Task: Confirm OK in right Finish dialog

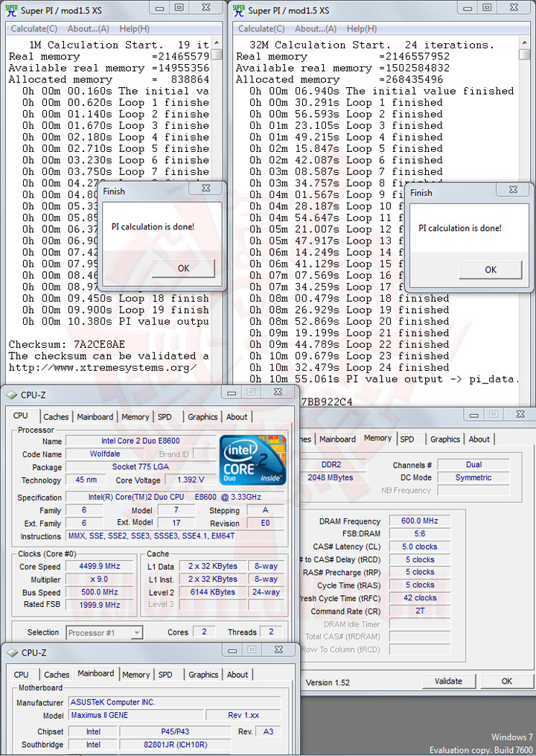Action: click(x=490, y=270)
